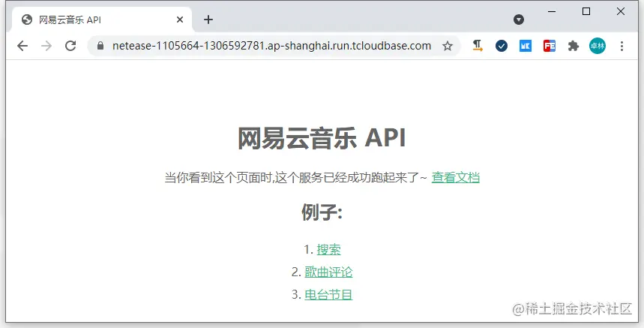Image resolution: width=644 pixels, height=328 pixels.
Task: Open the Extensions puzzle piece menu
Action: point(574,46)
